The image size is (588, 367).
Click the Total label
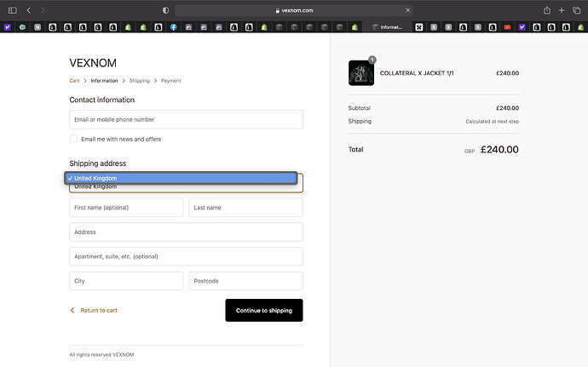pos(356,150)
